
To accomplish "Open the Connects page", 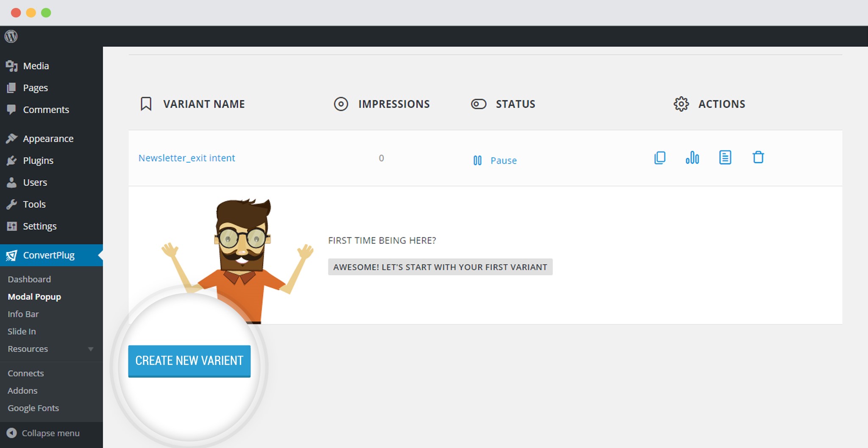I will [26, 373].
